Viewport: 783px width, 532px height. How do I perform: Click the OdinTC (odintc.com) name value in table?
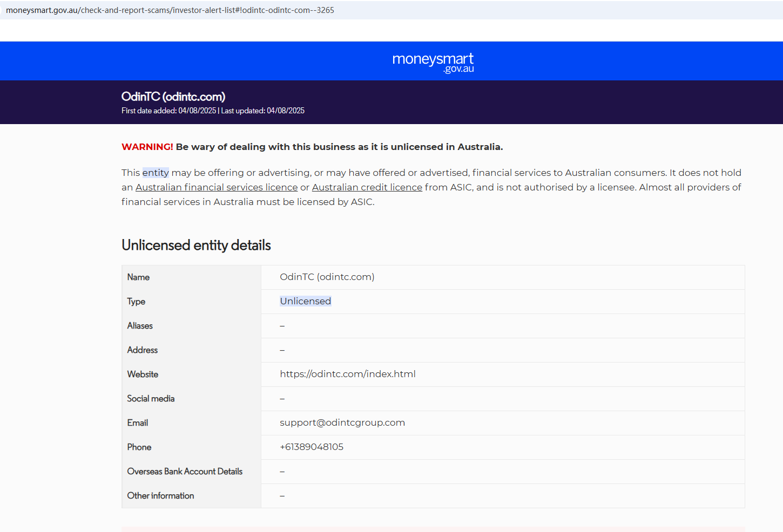coord(327,277)
